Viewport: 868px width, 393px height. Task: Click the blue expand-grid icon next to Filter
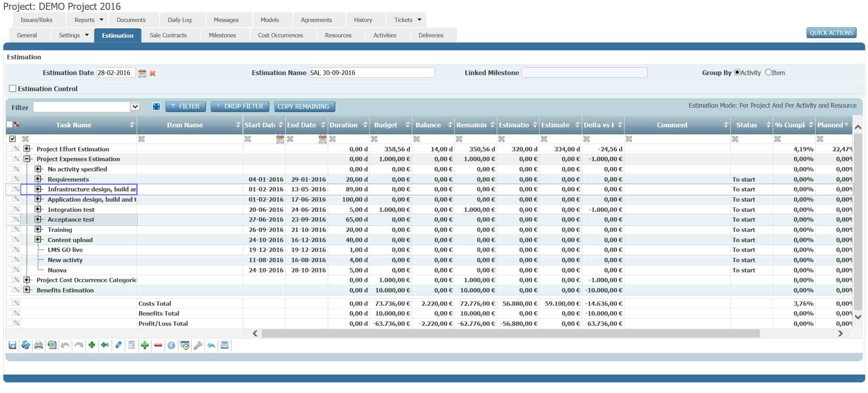point(156,107)
